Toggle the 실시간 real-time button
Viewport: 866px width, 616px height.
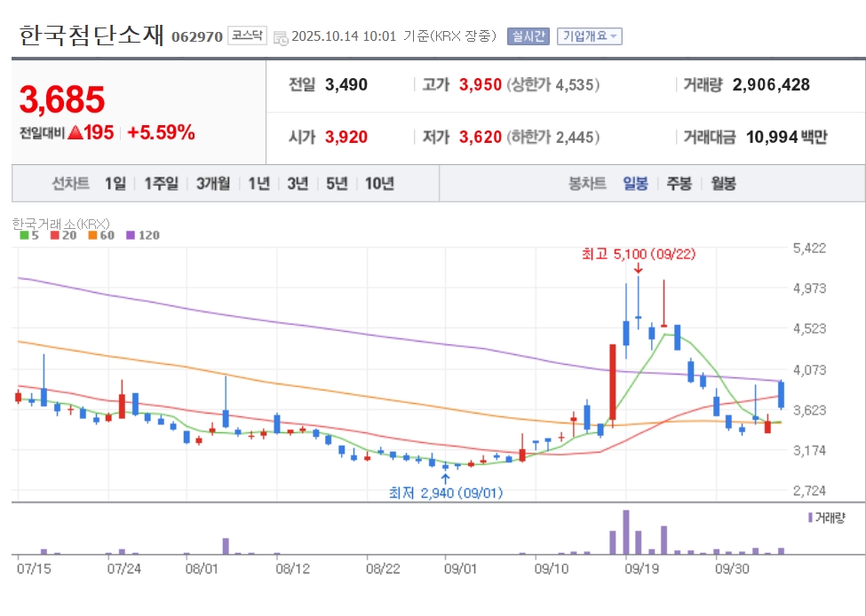[528, 36]
